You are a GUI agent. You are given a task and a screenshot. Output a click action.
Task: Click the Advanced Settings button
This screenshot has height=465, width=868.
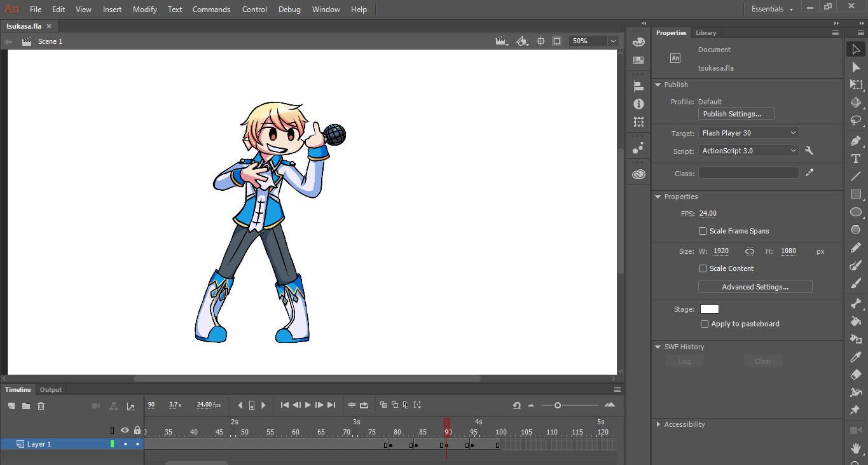click(x=755, y=287)
